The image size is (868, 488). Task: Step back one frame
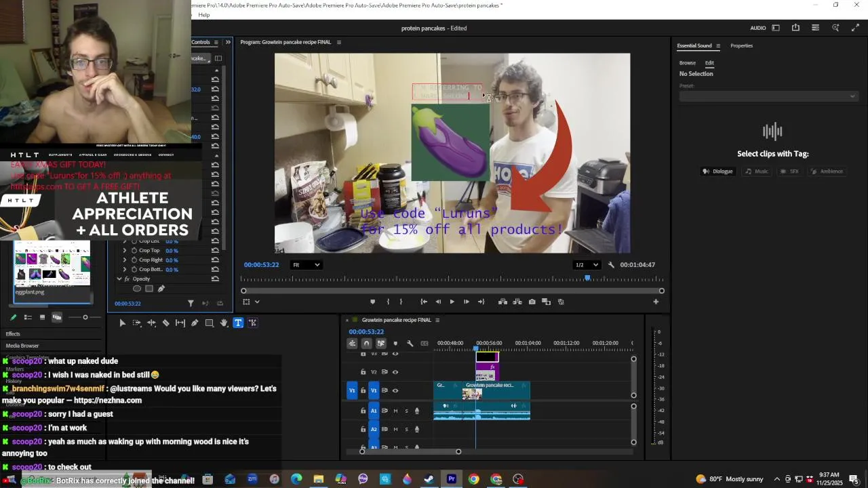point(438,302)
